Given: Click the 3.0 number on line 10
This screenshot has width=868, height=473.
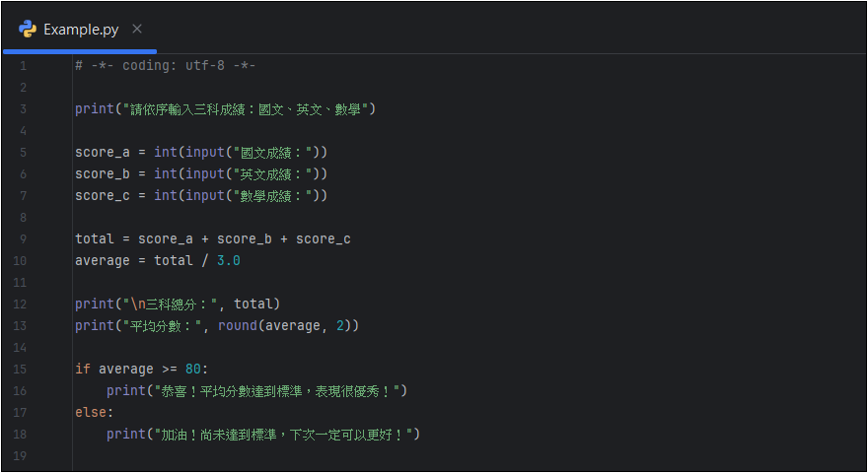Looking at the screenshot, I should pyautogui.click(x=228, y=261).
